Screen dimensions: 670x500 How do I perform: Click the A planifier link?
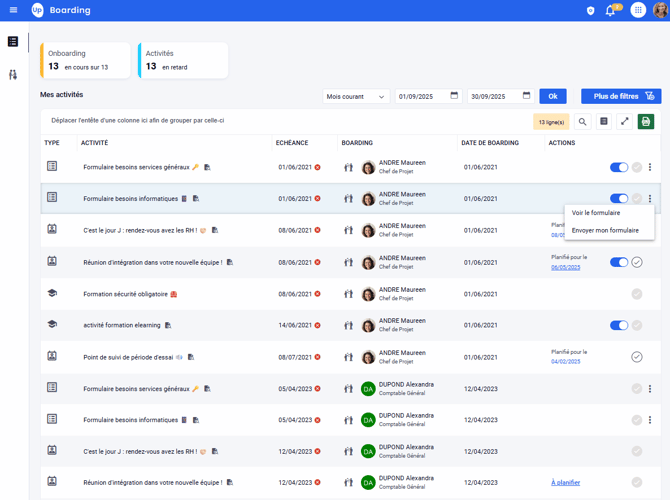click(x=565, y=483)
